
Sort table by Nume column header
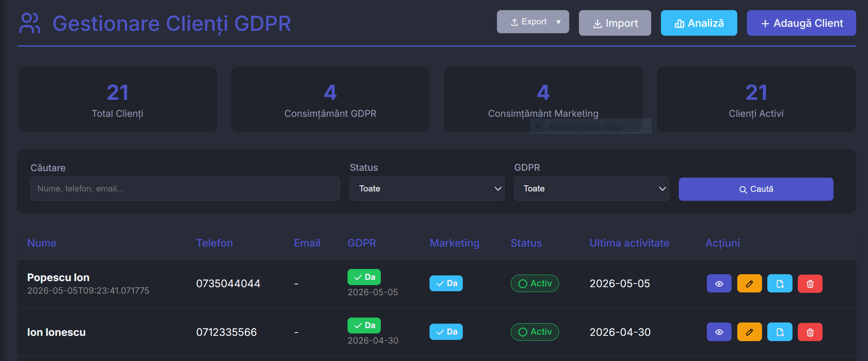point(42,243)
